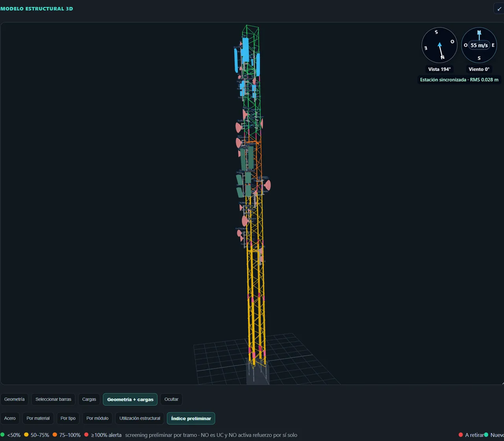This screenshot has width=504, height=441.
Task: Click the view orientation compass needle
Action: tap(441, 50)
